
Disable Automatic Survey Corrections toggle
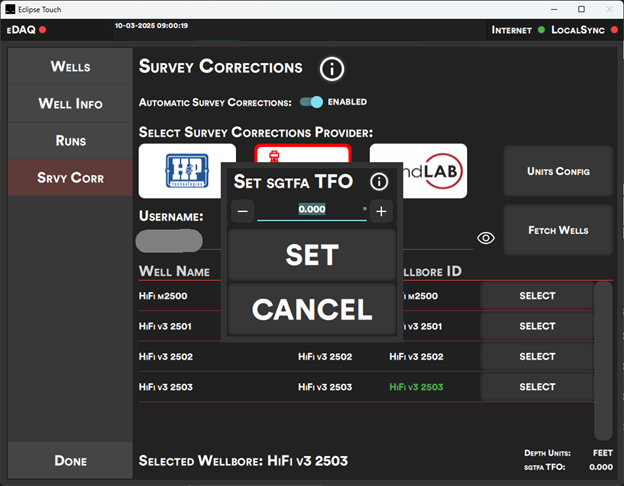click(313, 102)
